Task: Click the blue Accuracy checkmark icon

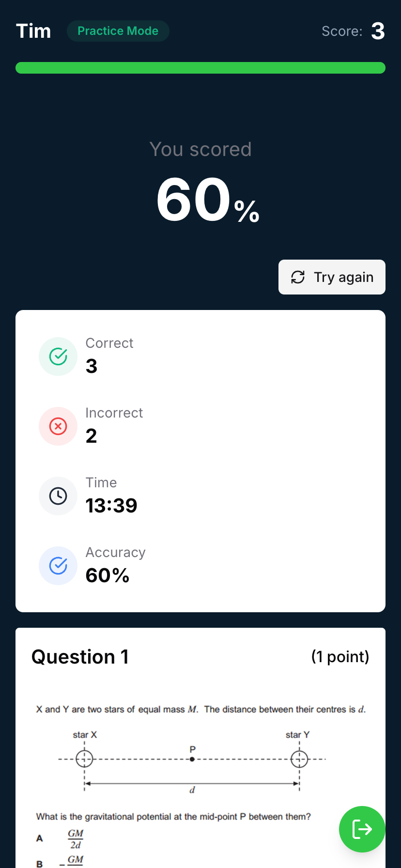Action: (58, 566)
